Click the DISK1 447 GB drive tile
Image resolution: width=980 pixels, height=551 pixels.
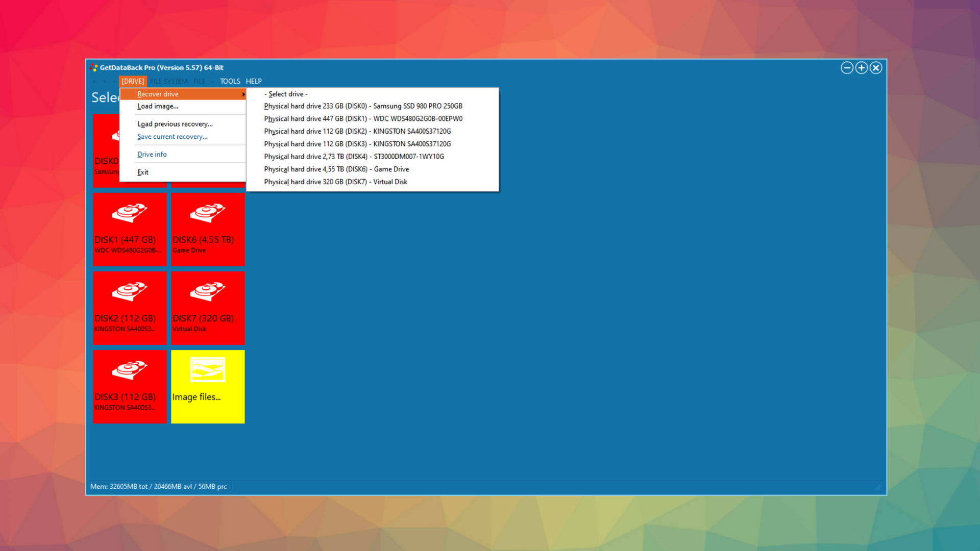click(130, 229)
